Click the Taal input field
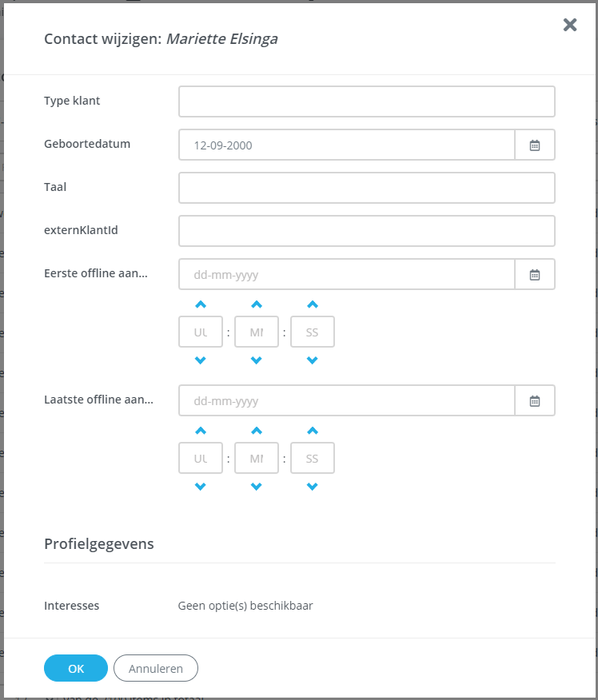Screen dimensions: 598x700 tap(366, 189)
